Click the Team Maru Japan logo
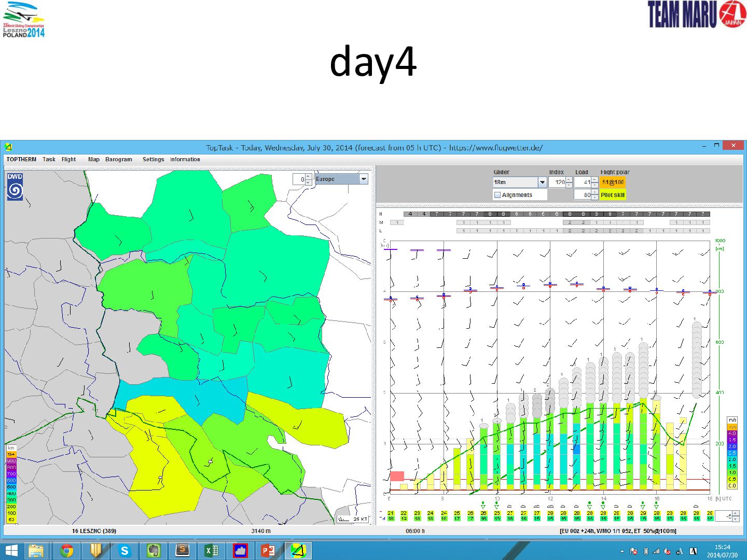 coord(697,15)
